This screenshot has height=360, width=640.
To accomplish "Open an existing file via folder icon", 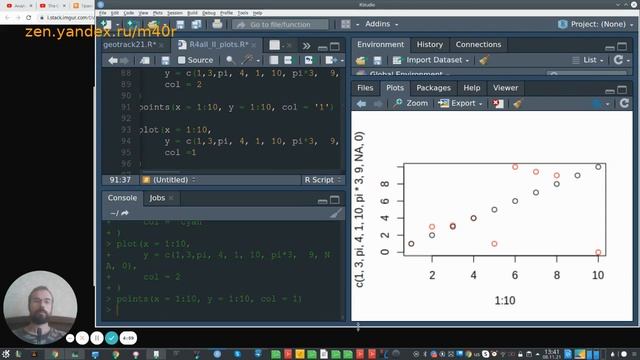I will coord(153,24).
